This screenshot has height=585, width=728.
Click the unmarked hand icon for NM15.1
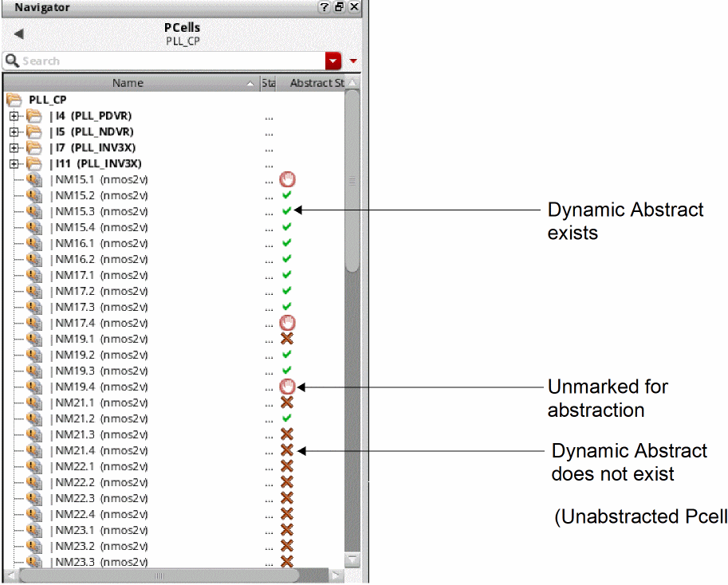click(287, 179)
